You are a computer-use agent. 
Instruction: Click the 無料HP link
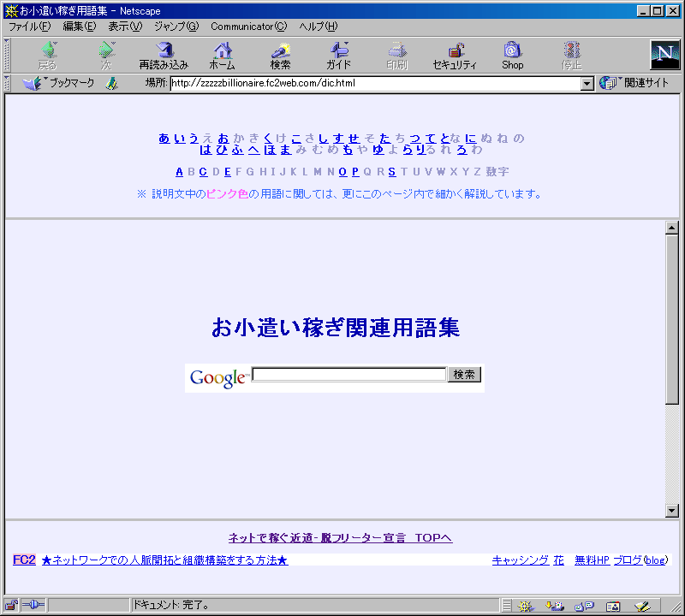tap(592, 560)
